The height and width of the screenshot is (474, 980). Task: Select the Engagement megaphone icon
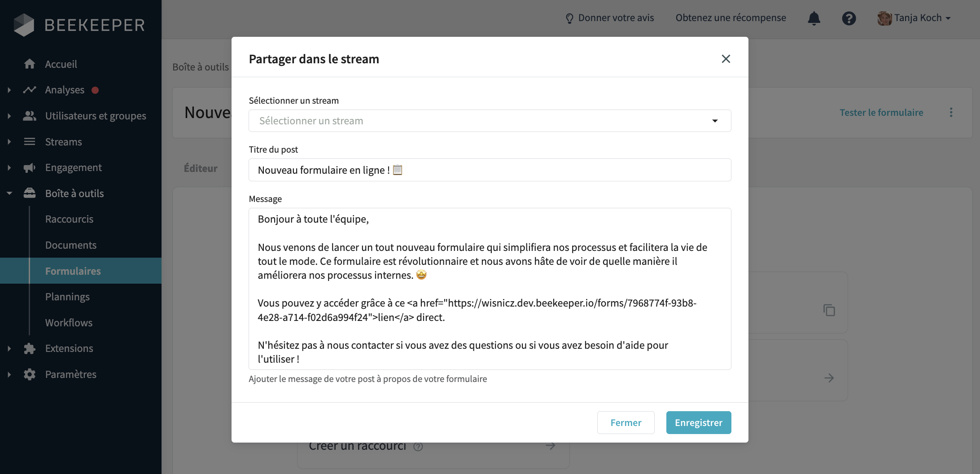pyautogui.click(x=30, y=167)
